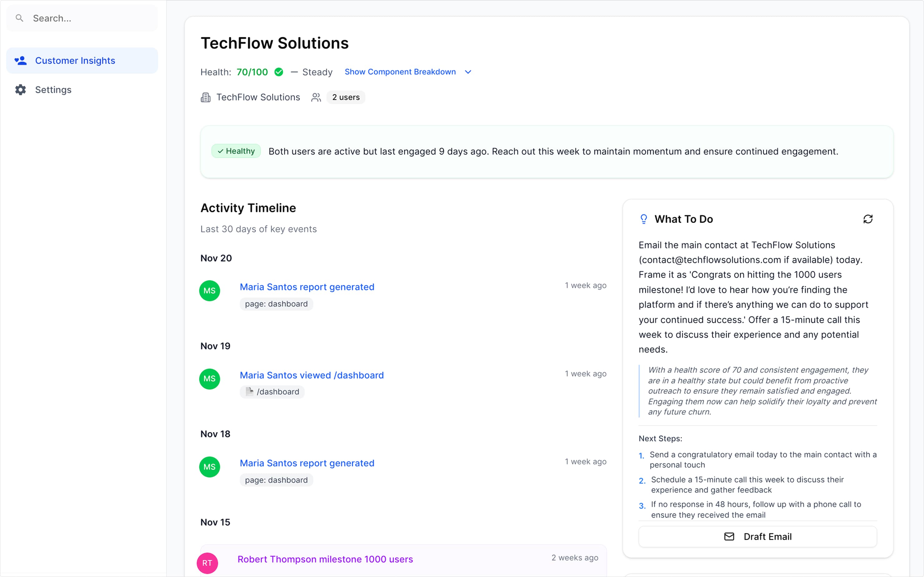Image resolution: width=924 pixels, height=577 pixels.
Task: Click the building icon next to TechFlow Solutions
Action: coord(206,98)
